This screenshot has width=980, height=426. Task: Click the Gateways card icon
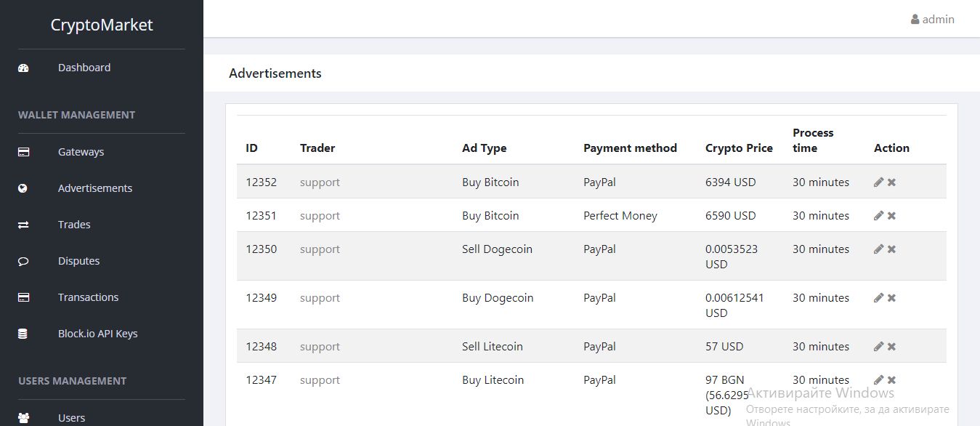pos(23,152)
